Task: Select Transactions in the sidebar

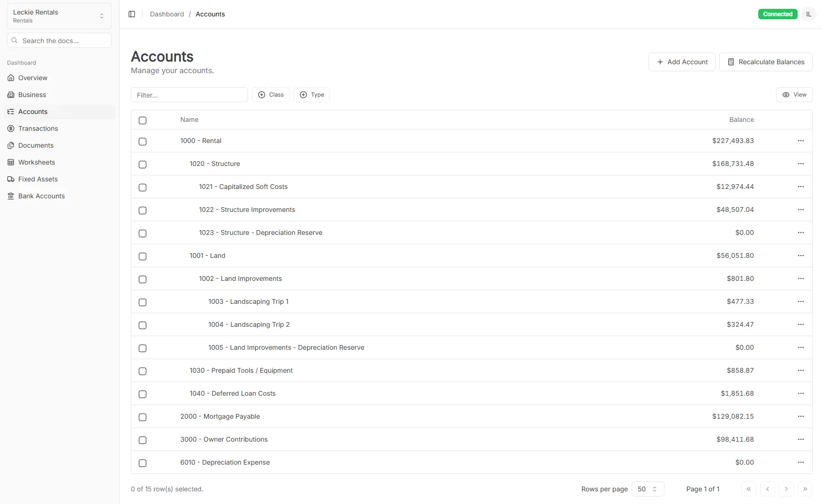Action: tap(38, 128)
